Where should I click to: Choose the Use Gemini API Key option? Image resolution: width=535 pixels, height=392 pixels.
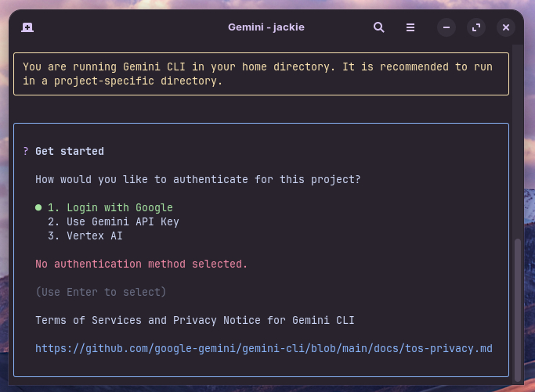point(113,222)
